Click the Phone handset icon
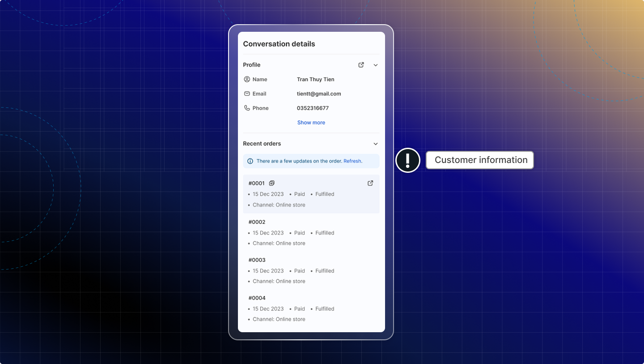 [x=247, y=108]
